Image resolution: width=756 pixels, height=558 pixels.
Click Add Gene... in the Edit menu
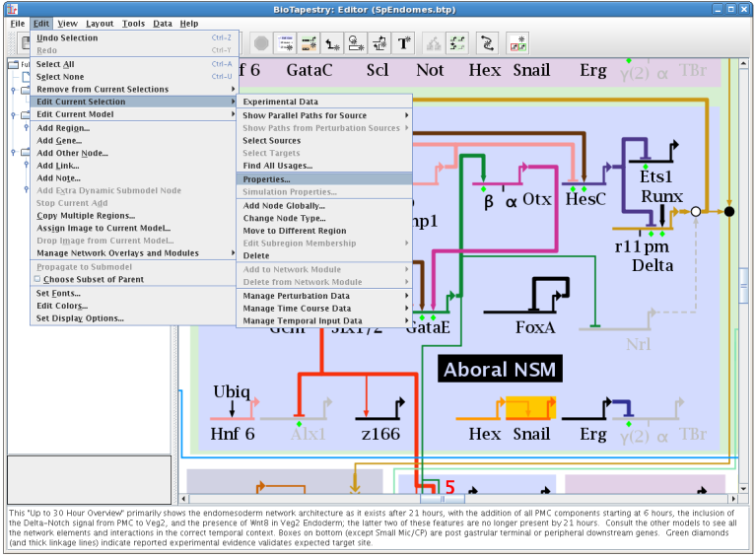(x=58, y=140)
